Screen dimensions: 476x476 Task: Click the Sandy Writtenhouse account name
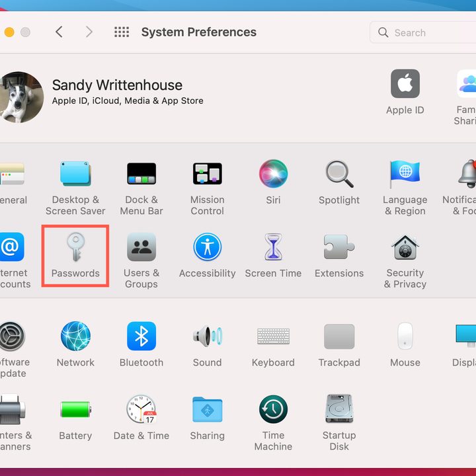[117, 85]
